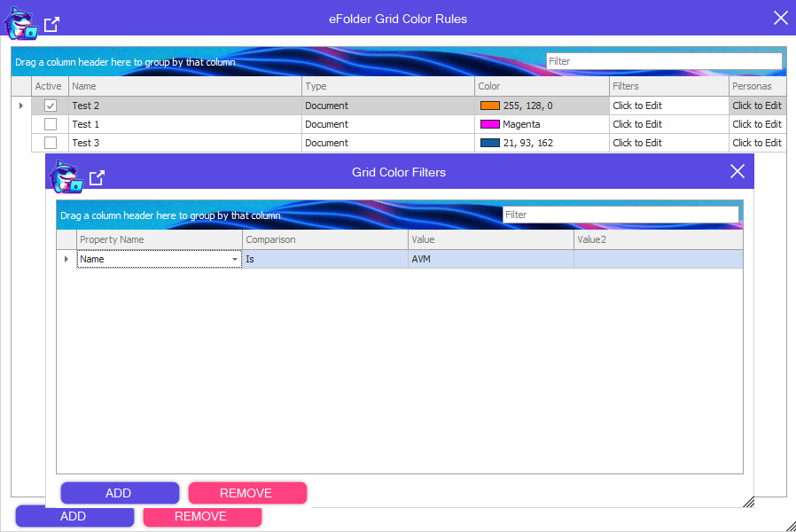Image resolution: width=796 pixels, height=532 pixels.
Task: Click the Color column header in rules grid
Action: coord(542,86)
